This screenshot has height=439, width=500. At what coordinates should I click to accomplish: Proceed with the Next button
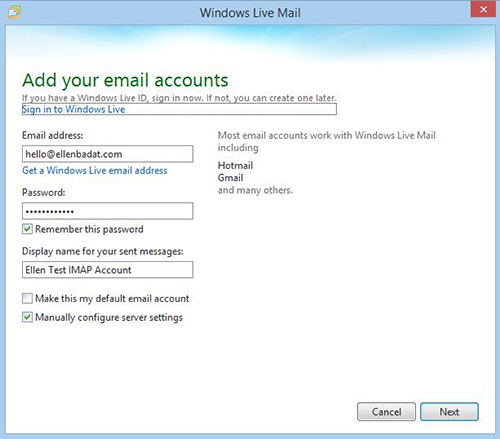[449, 412]
